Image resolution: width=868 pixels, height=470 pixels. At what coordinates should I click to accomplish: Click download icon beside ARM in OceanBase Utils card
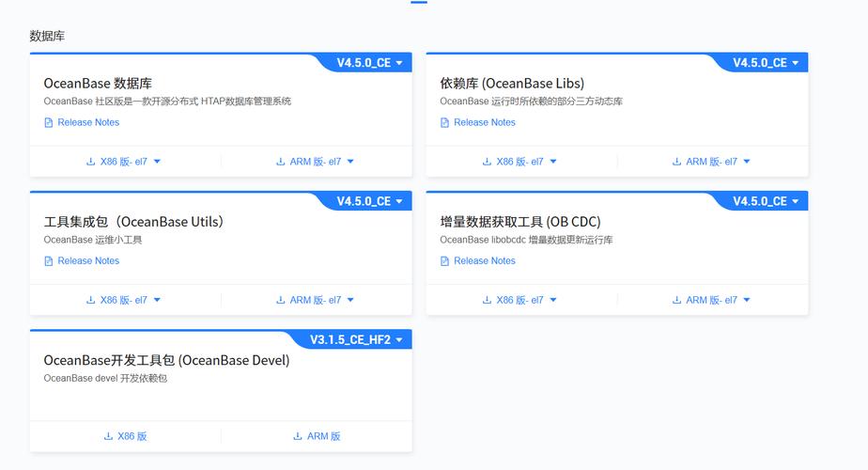coord(280,300)
